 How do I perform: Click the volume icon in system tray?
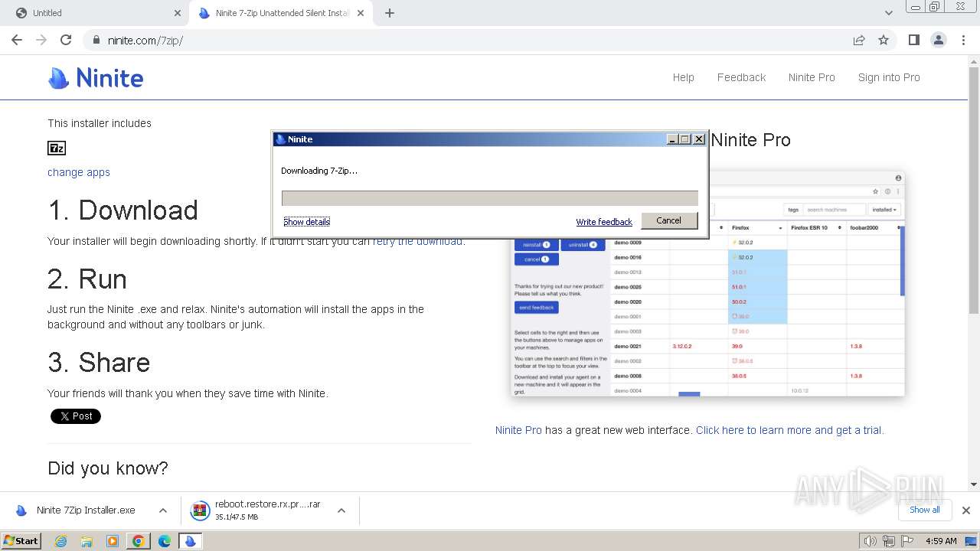click(x=871, y=541)
